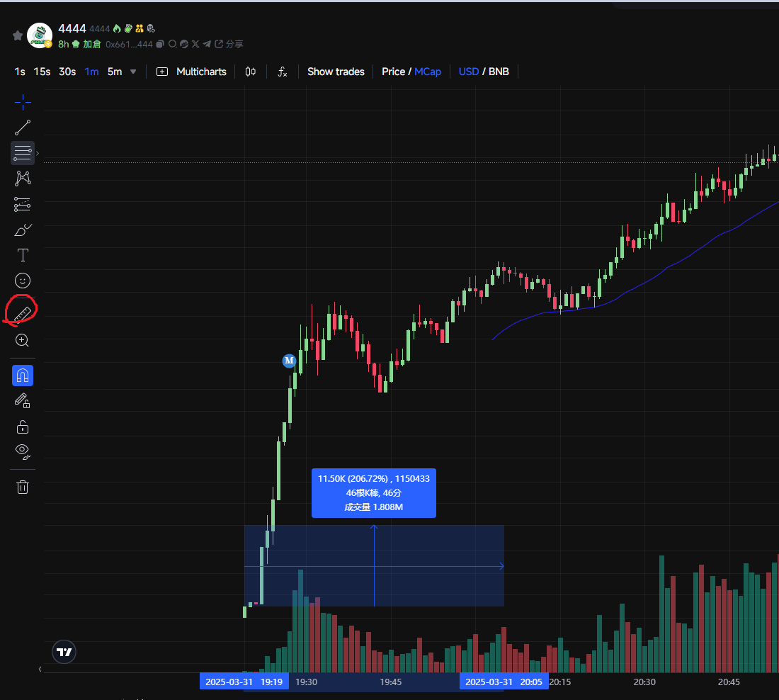The width and height of the screenshot is (779, 700).
Task: Switch to the 30s timeframe
Action: click(67, 72)
